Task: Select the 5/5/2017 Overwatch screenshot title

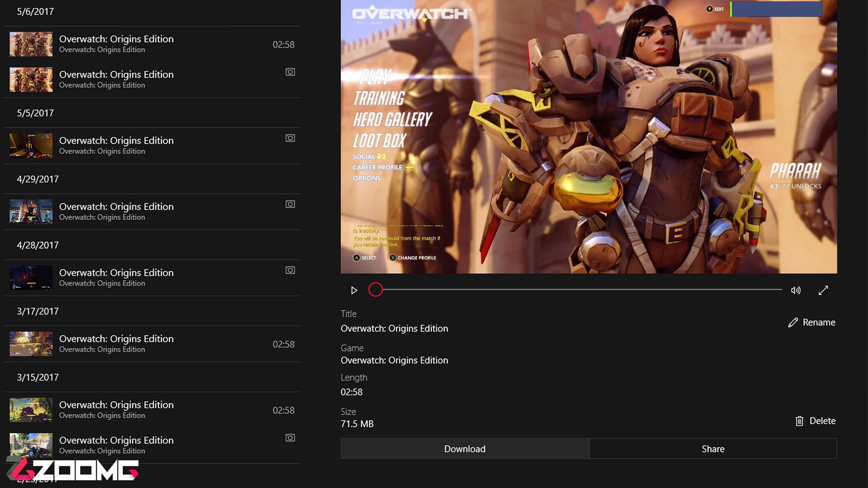Action: 116,141
